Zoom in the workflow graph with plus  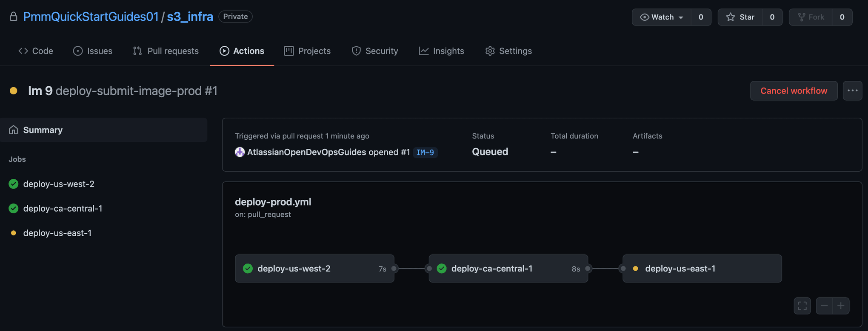[841, 306]
